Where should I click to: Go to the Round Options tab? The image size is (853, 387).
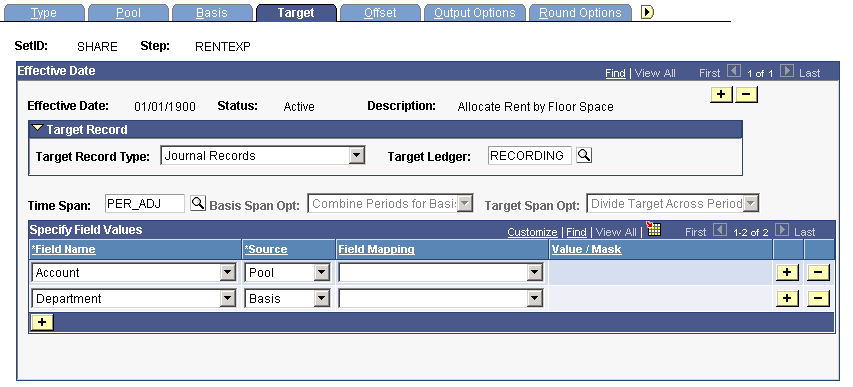click(580, 13)
